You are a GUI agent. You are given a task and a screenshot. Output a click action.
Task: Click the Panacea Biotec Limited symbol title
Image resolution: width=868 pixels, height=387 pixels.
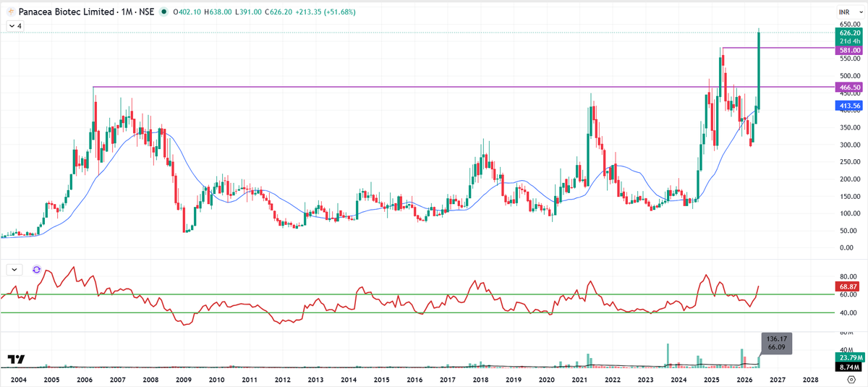point(65,12)
